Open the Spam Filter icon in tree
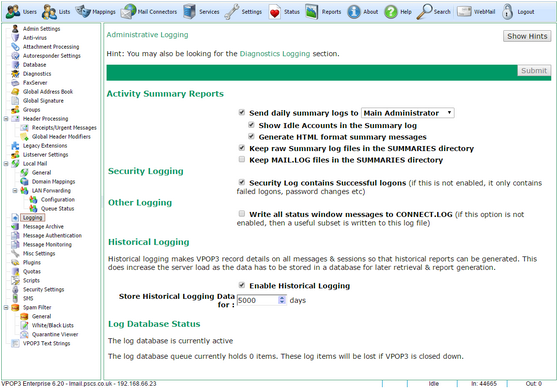 (x=15, y=307)
